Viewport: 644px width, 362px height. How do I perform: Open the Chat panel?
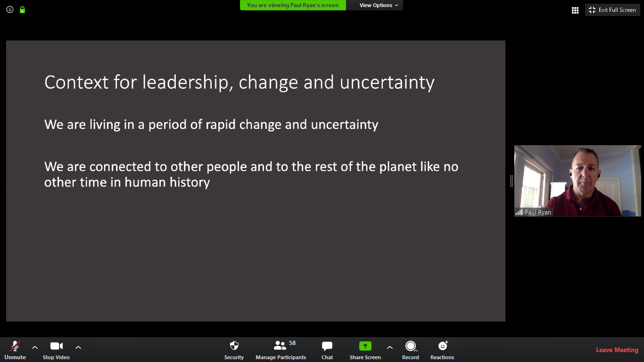pyautogui.click(x=327, y=350)
